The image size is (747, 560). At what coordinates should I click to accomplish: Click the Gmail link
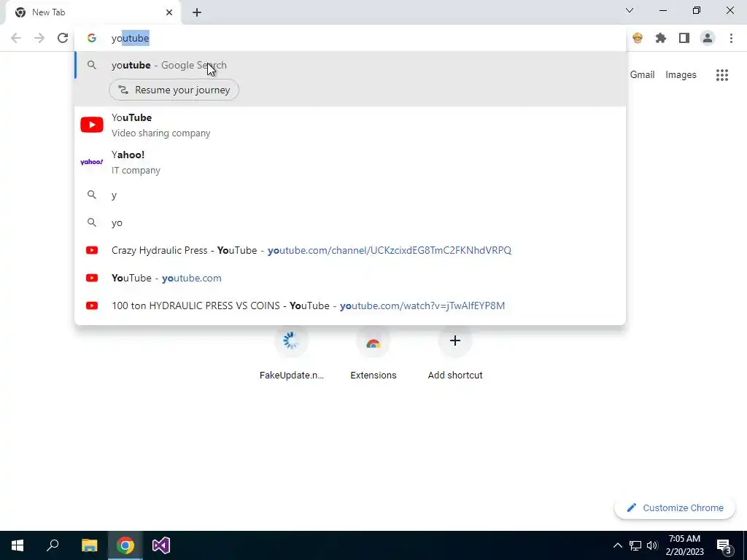coord(642,75)
